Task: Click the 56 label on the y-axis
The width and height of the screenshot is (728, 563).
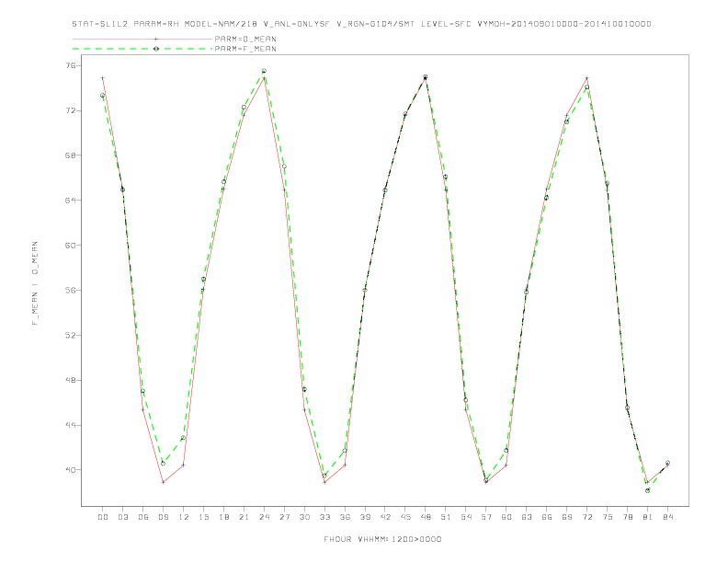Action: (x=70, y=291)
